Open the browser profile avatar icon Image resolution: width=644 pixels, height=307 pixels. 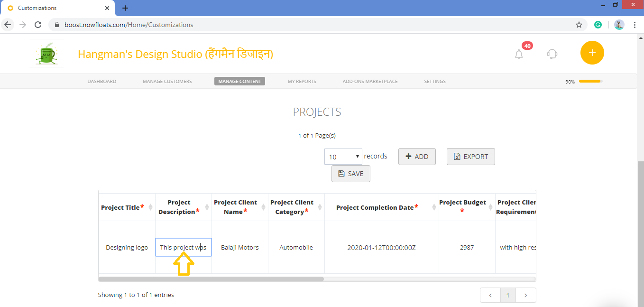[x=619, y=24]
